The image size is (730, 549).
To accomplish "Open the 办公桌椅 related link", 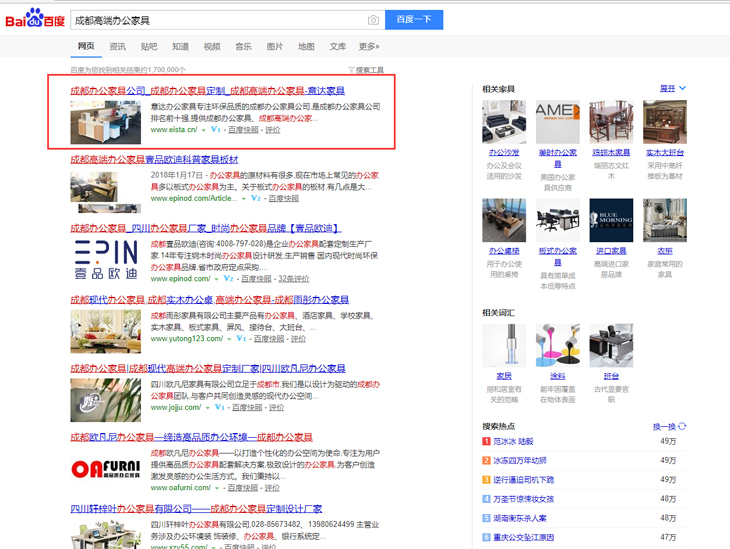I will click(x=504, y=251).
